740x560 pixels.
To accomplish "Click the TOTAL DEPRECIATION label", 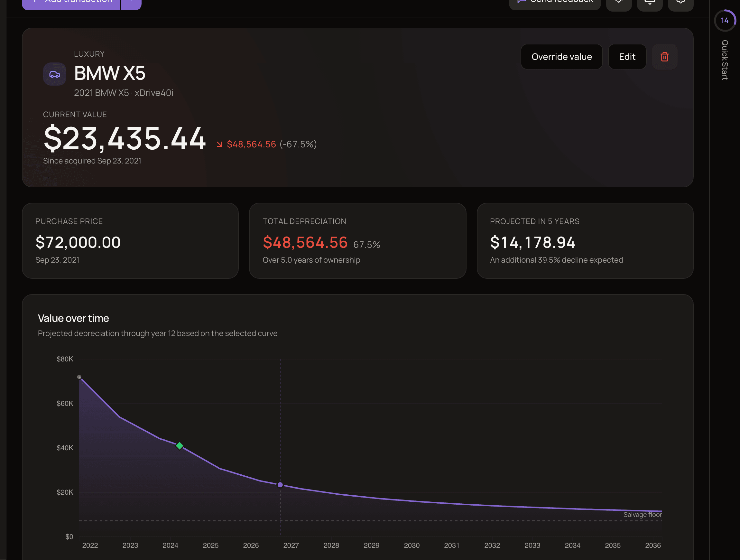I will 304,221.
